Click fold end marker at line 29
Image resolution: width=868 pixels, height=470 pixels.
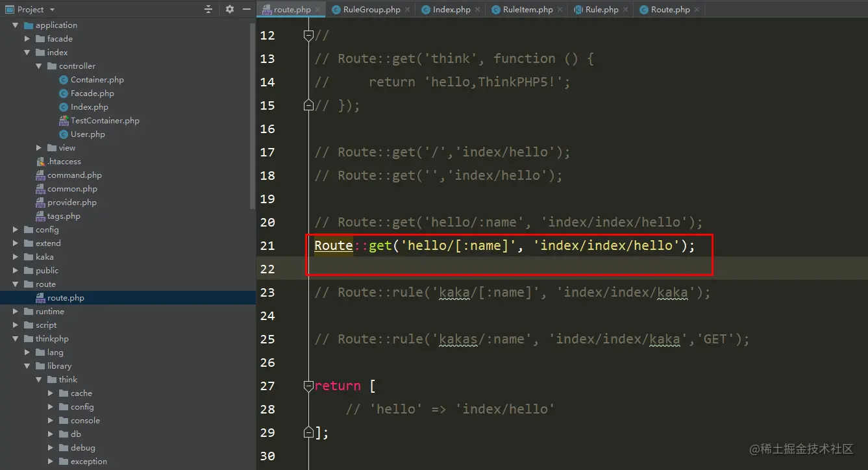(x=309, y=432)
